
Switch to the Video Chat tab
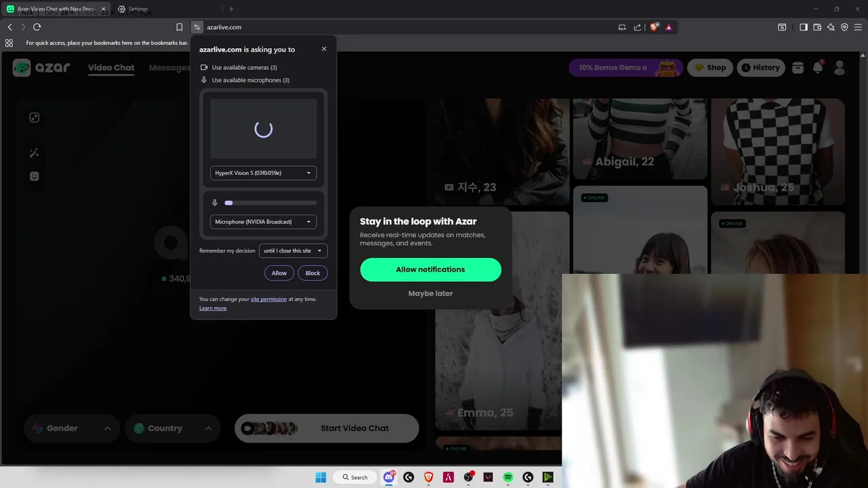[111, 68]
